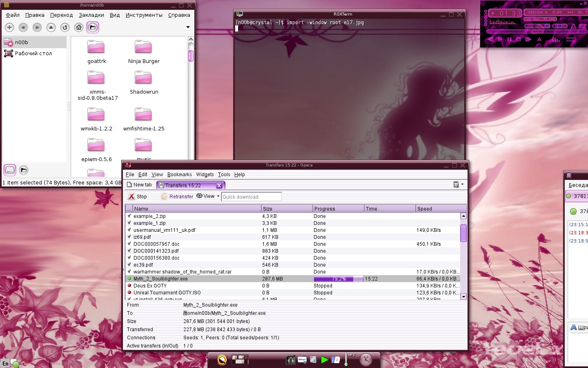Open the Справка menu
588x368 pixels.
179,15
